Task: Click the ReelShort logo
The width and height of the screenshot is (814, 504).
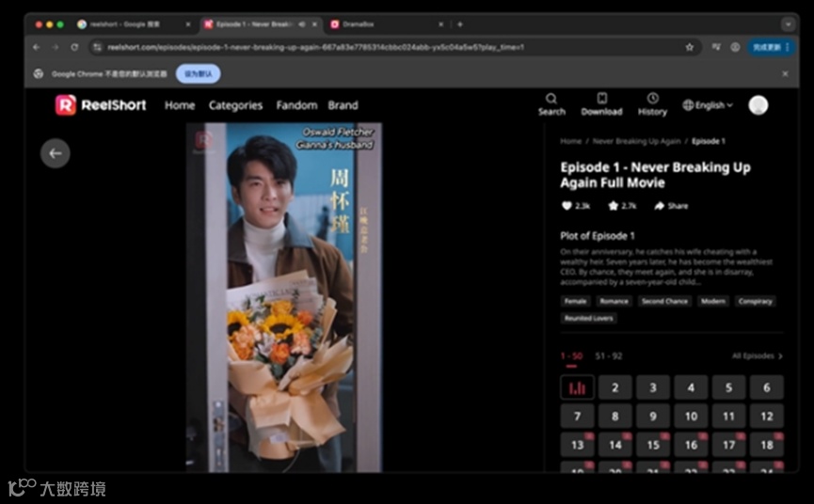Action: [x=101, y=105]
